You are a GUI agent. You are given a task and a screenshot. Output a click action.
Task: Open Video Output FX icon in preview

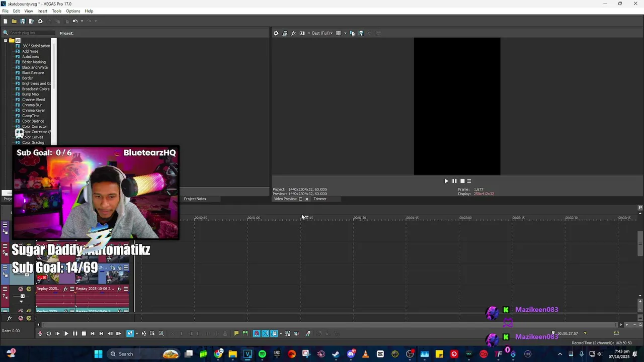tap(293, 33)
